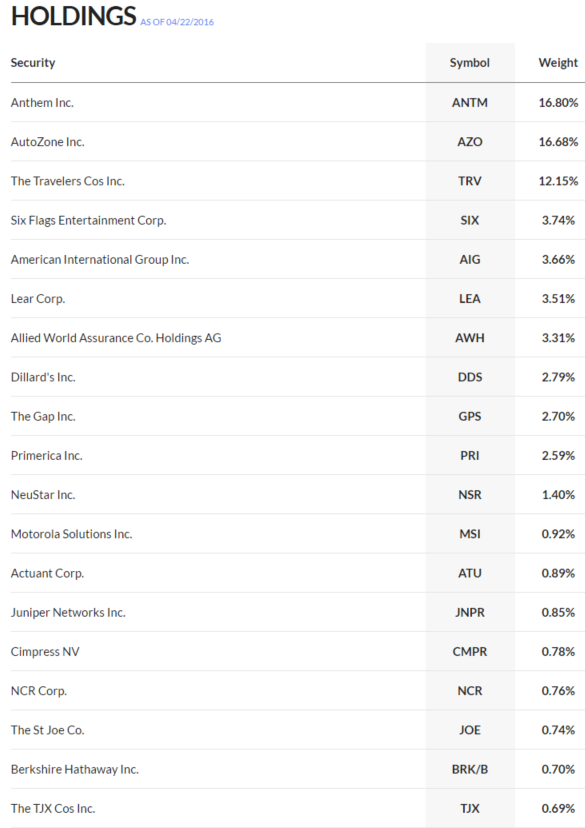
Task: Select The TJX Cos Inc. row
Action: pyautogui.click(x=298, y=808)
